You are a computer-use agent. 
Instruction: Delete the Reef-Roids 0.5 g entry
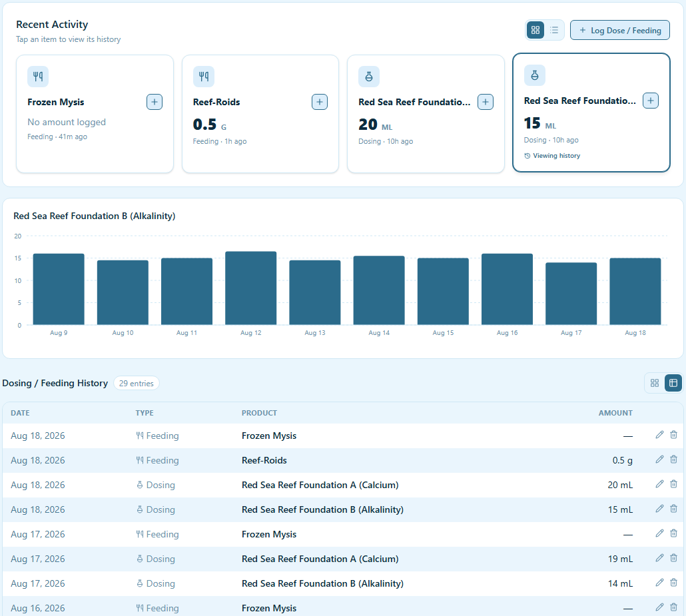tap(674, 460)
